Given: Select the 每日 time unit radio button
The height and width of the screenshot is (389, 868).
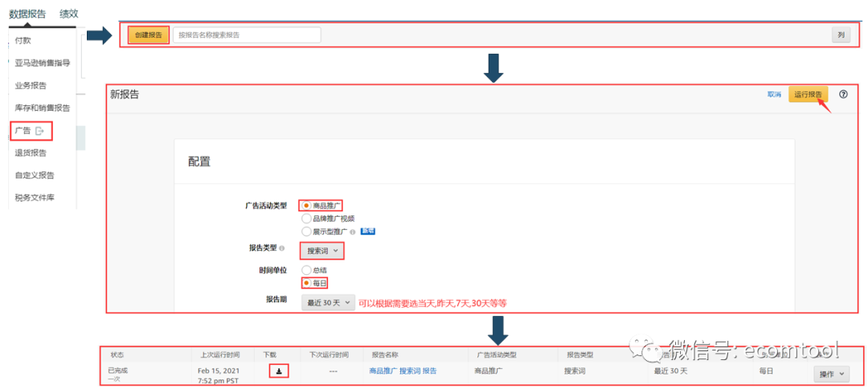Looking at the screenshot, I should click(x=306, y=283).
